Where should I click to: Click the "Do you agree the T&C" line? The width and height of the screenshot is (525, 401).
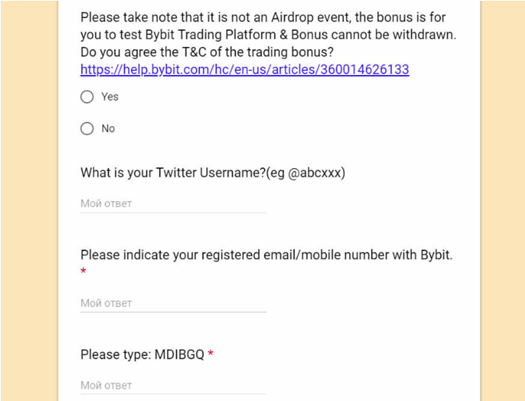207,52
